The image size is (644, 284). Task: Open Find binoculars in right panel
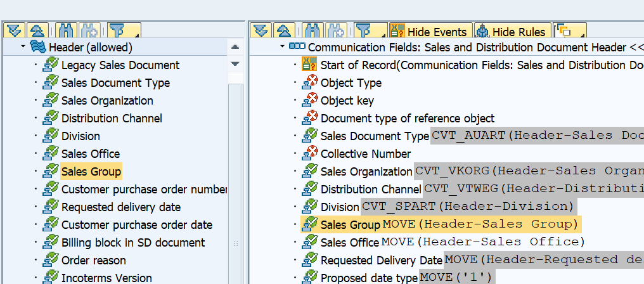coord(313,31)
